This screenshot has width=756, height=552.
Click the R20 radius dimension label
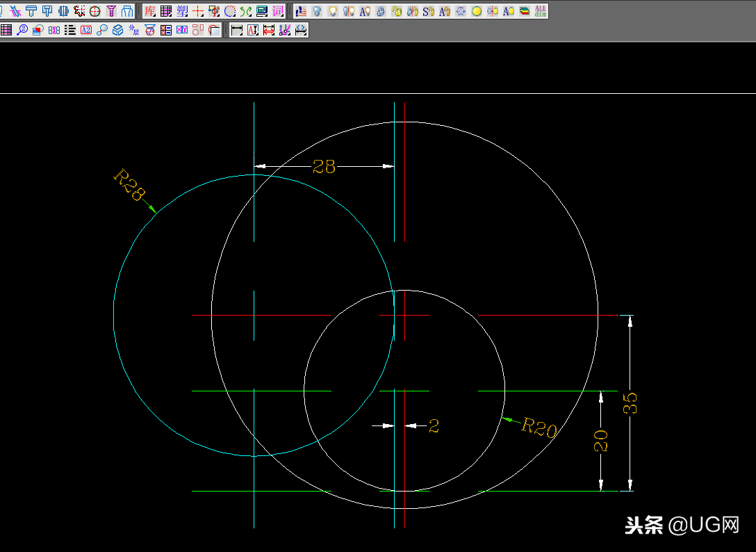[x=540, y=428]
